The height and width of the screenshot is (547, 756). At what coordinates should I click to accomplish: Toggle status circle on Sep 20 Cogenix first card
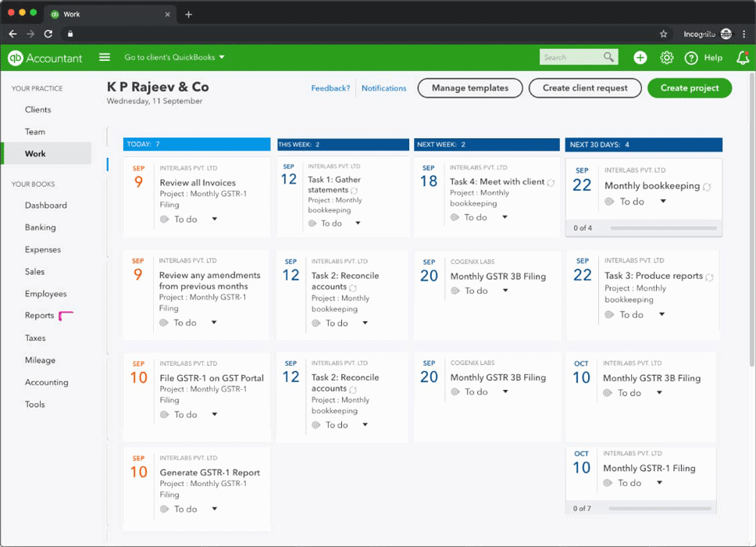[455, 291]
